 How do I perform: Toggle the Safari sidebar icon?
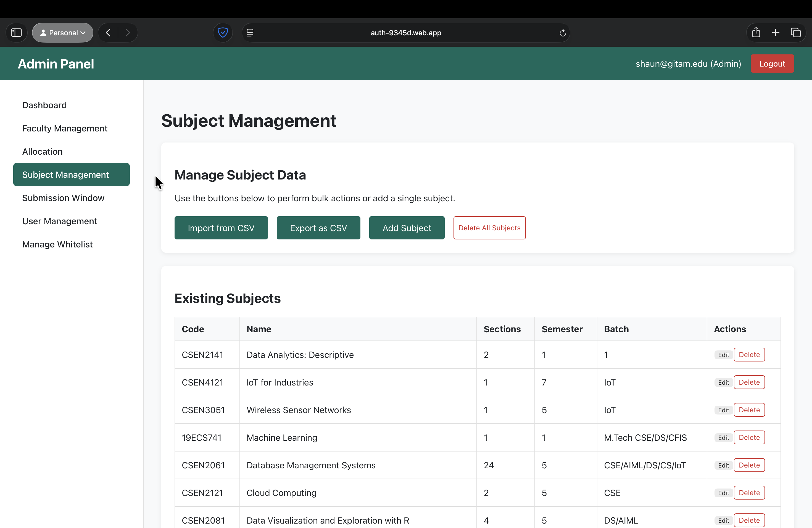pyautogui.click(x=16, y=33)
